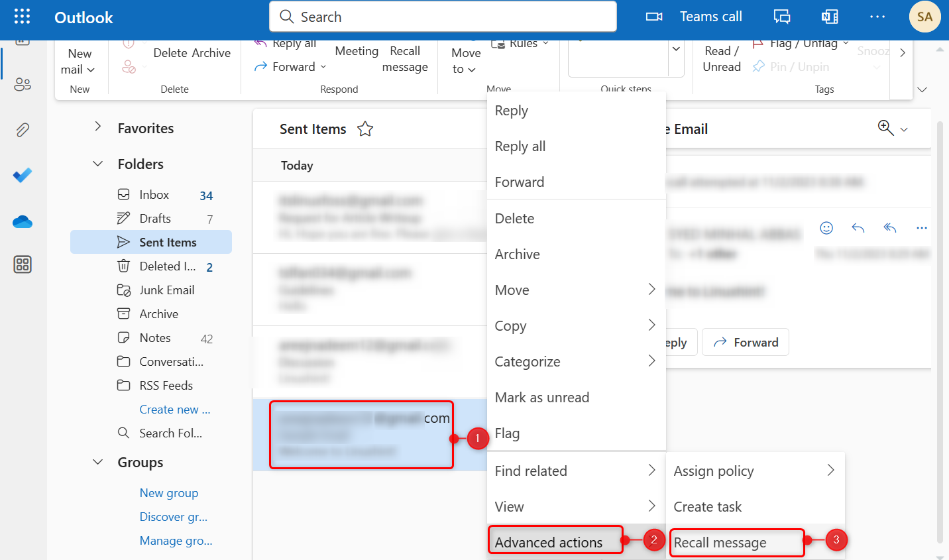Click Read / Unread ribbon button

click(x=722, y=59)
